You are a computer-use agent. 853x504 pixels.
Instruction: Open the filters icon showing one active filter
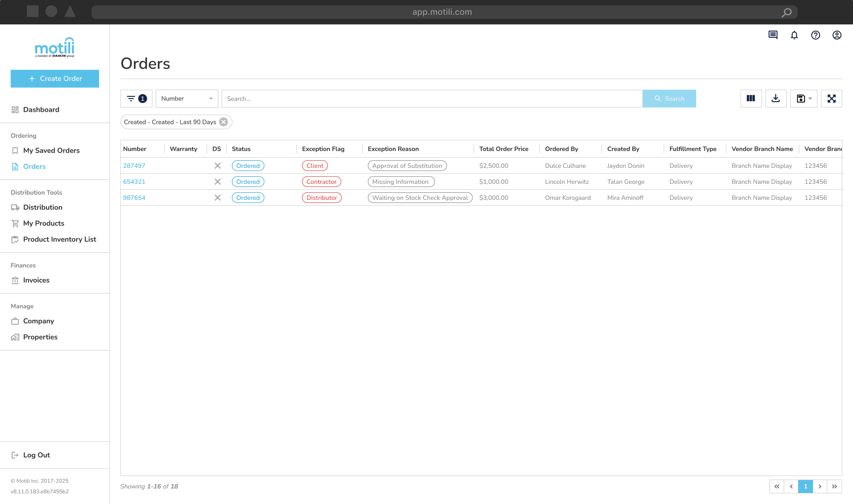coord(136,98)
